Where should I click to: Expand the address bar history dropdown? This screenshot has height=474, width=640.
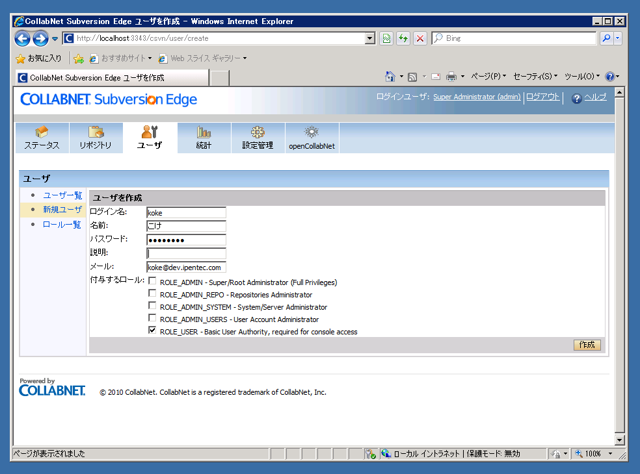(x=370, y=38)
